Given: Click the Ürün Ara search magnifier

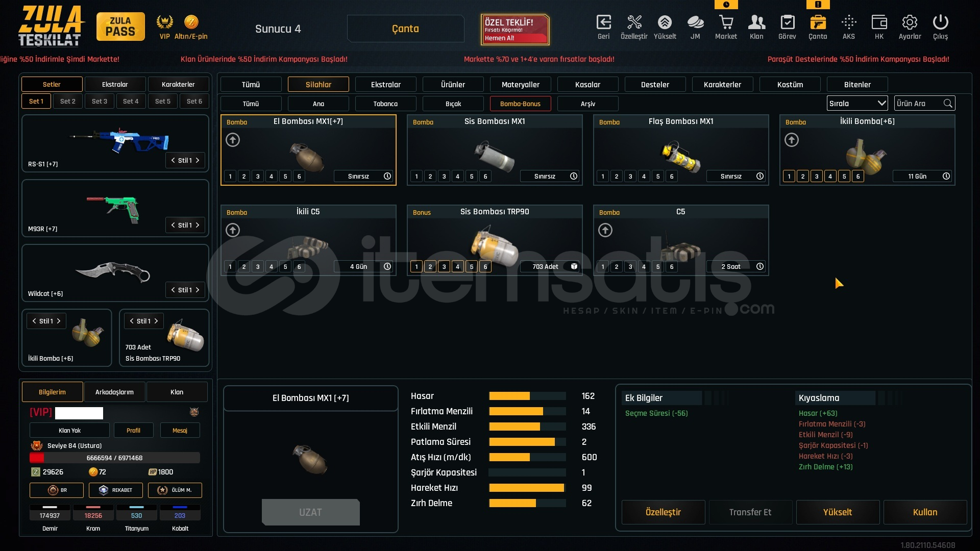Looking at the screenshot, I should (x=948, y=104).
